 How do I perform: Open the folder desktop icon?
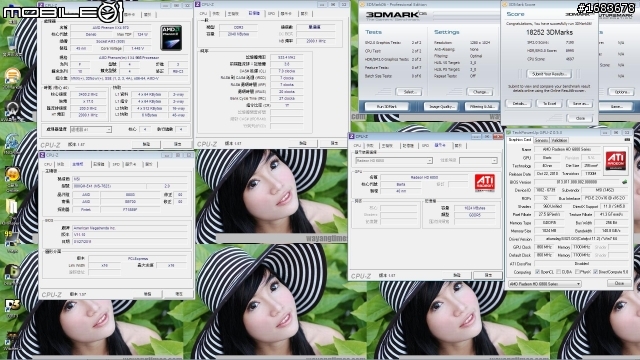point(11,207)
